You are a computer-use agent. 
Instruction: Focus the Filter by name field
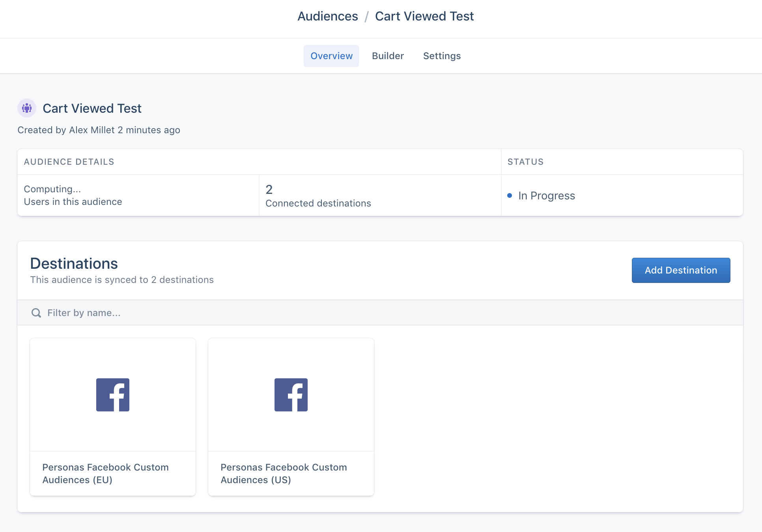380,313
